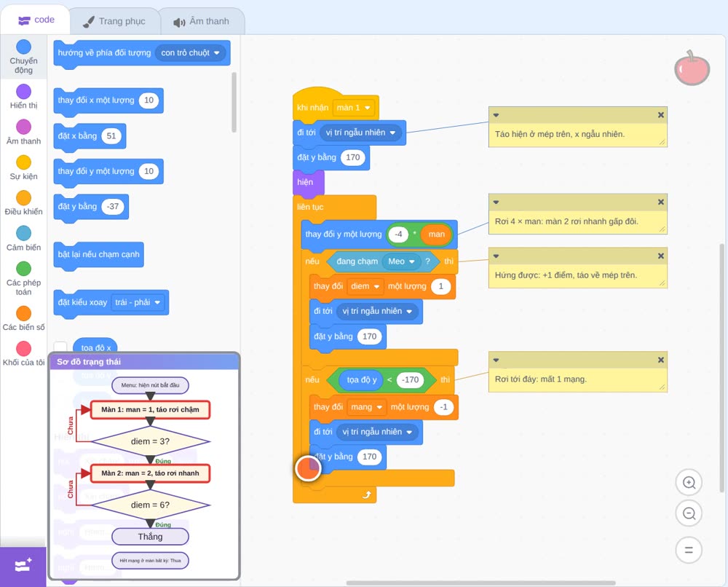Click the -4 multiplier input field
Image resolution: width=728 pixels, height=587 pixels.
click(x=398, y=235)
